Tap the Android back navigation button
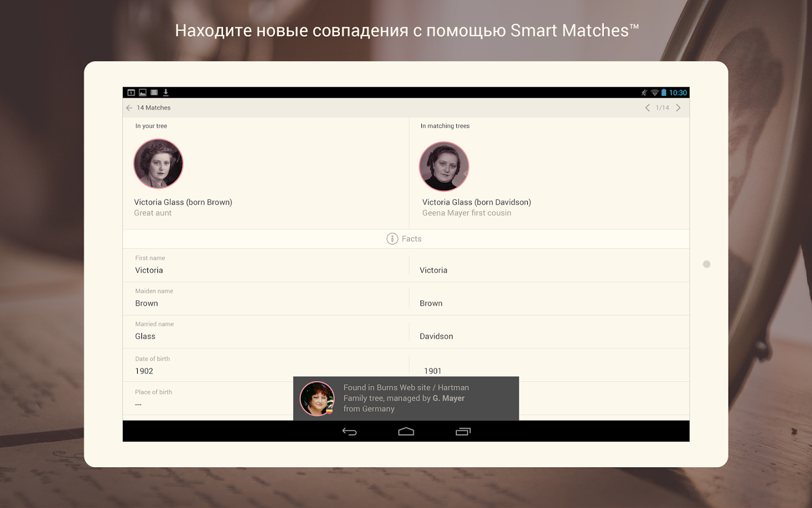Screen dimensions: 812x508 (350, 432)
